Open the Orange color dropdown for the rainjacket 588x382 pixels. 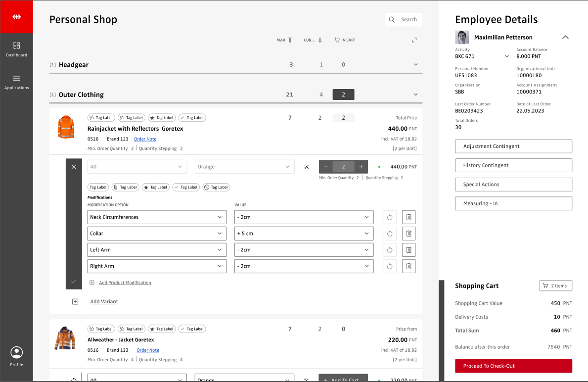click(x=244, y=167)
